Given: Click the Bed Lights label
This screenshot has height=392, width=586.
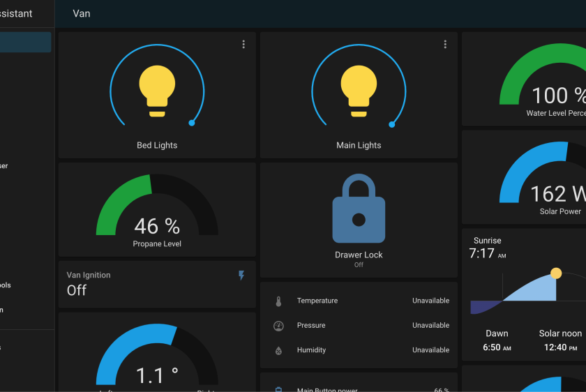Looking at the screenshot, I should (157, 145).
